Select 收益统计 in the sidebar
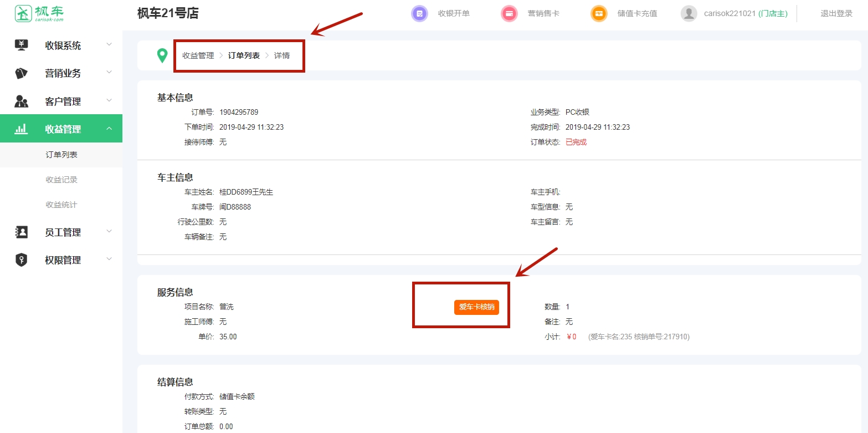Viewport: 868px width, 433px height. pos(61,205)
